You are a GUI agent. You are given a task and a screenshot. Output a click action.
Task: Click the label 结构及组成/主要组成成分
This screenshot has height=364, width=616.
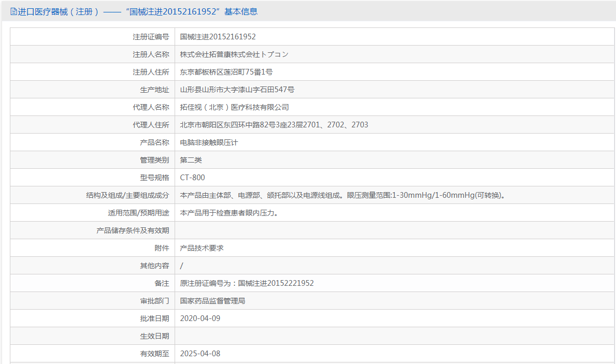tap(127, 195)
